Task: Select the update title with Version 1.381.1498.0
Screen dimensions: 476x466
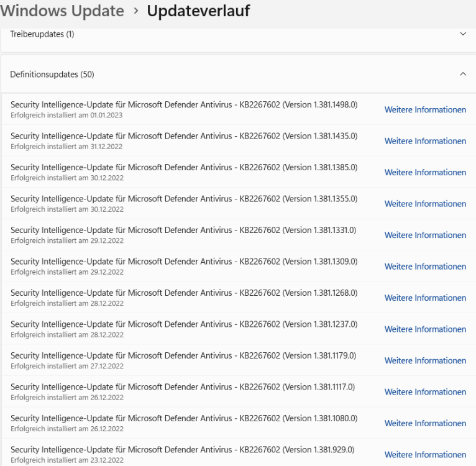Action: point(184,105)
